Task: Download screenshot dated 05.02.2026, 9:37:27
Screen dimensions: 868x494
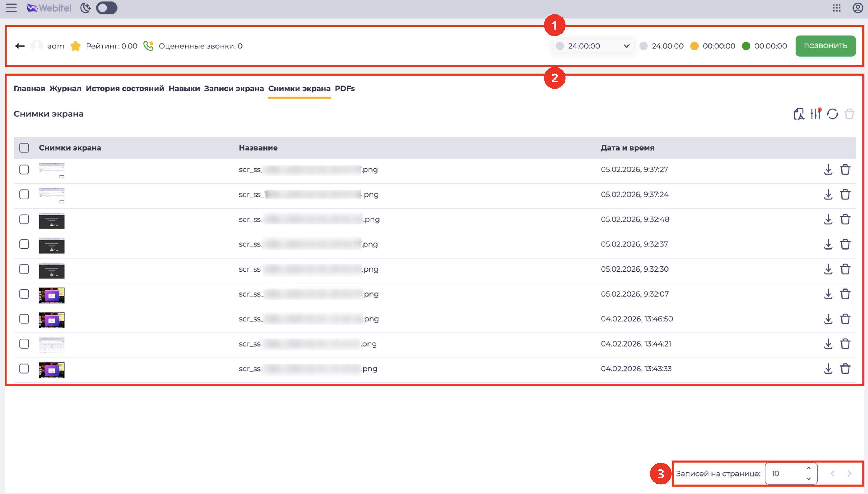Action: click(828, 169)
